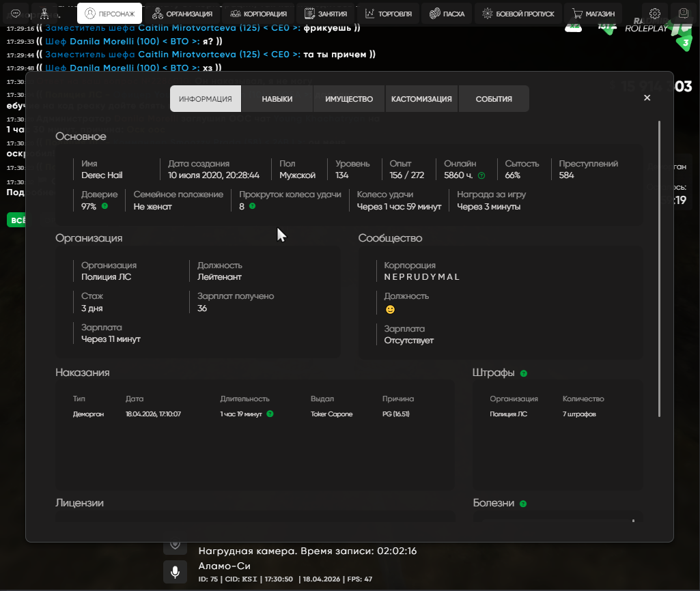
Task: Open the Торговля menu in top bar
Action: pyautogui.click(x=389, y=14)
